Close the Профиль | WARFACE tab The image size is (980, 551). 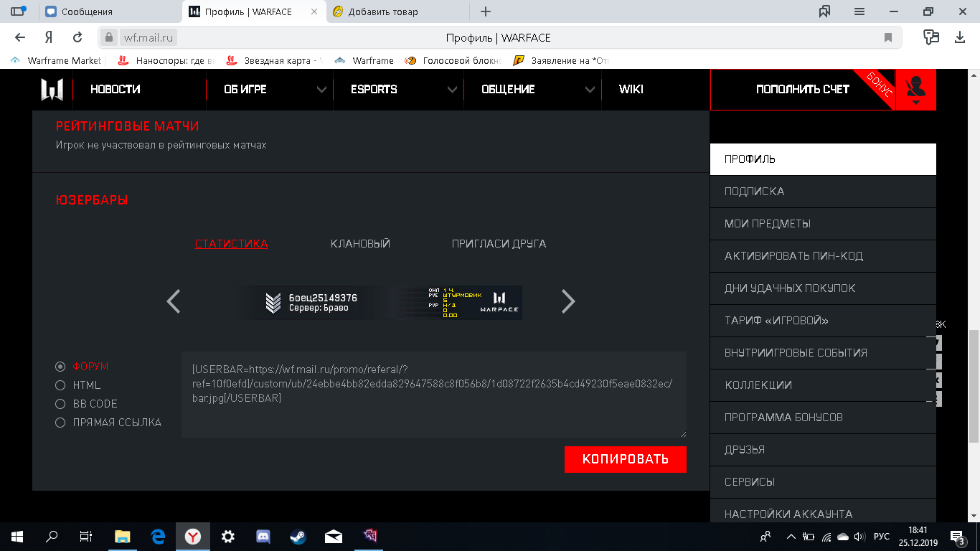click(314, 11)
